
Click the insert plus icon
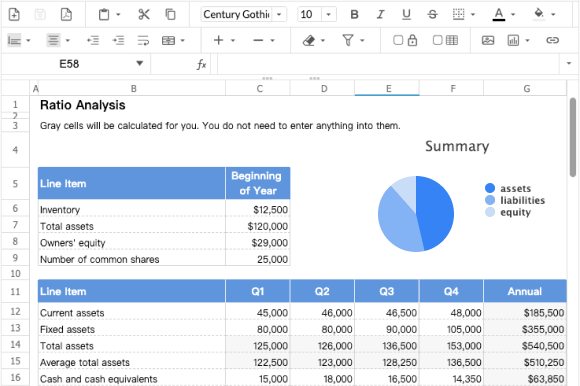(x=219, y=40)
